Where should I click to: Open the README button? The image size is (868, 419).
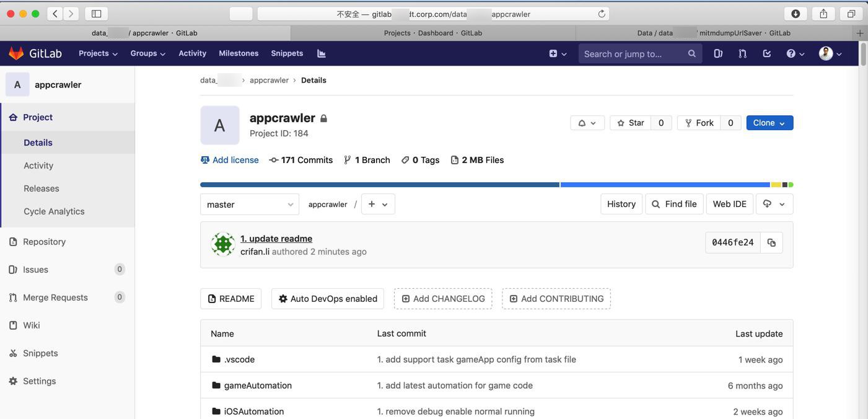tap(230, 299)
